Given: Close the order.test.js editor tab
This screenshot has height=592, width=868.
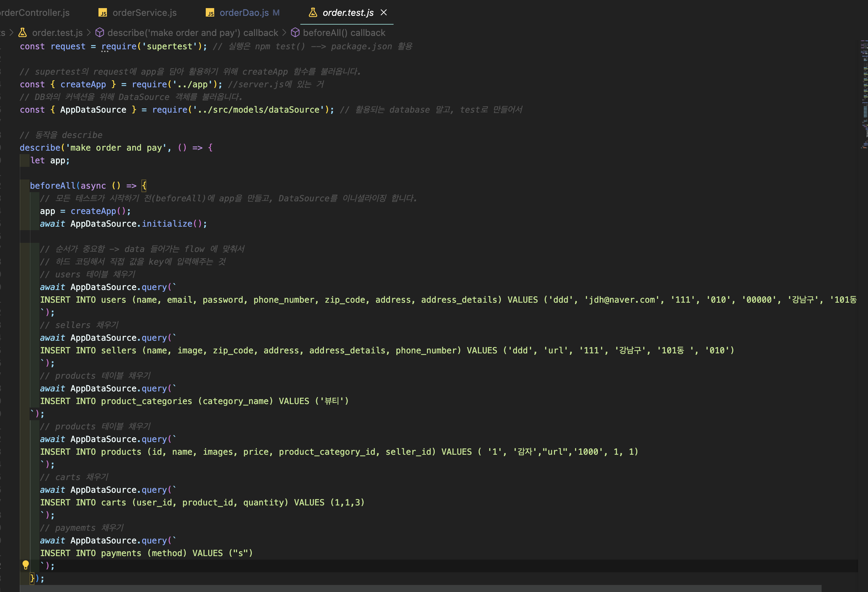Looking at the screenshot, I should click(x=384, y=13).
